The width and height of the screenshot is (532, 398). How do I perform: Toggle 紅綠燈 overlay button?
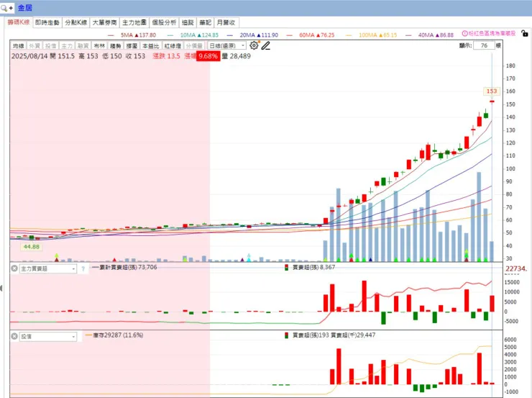(x=173, y=46)
